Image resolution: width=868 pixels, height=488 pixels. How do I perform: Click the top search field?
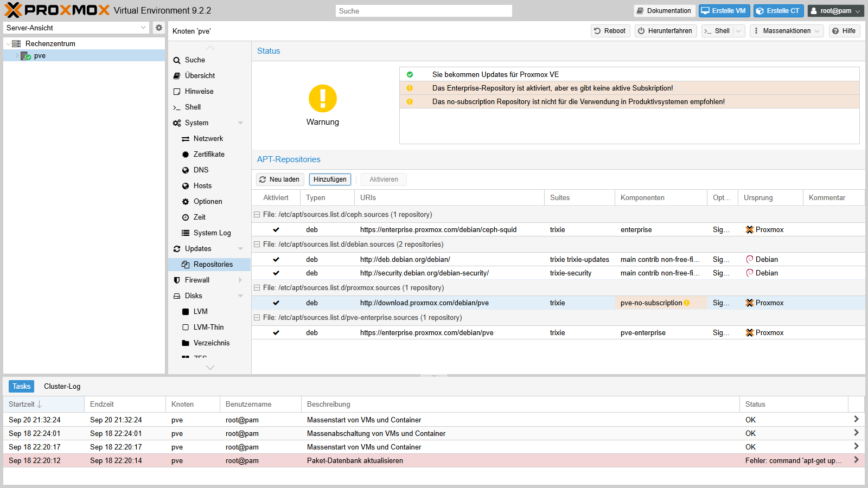click(424, 11)
